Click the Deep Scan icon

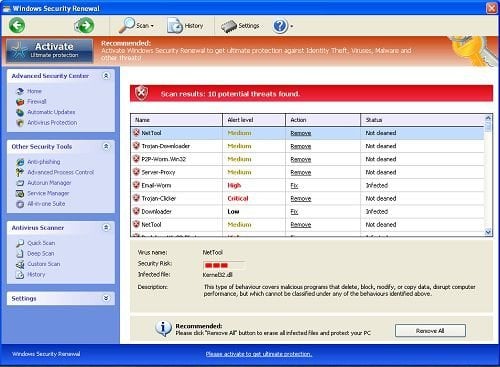pos(20,254)
